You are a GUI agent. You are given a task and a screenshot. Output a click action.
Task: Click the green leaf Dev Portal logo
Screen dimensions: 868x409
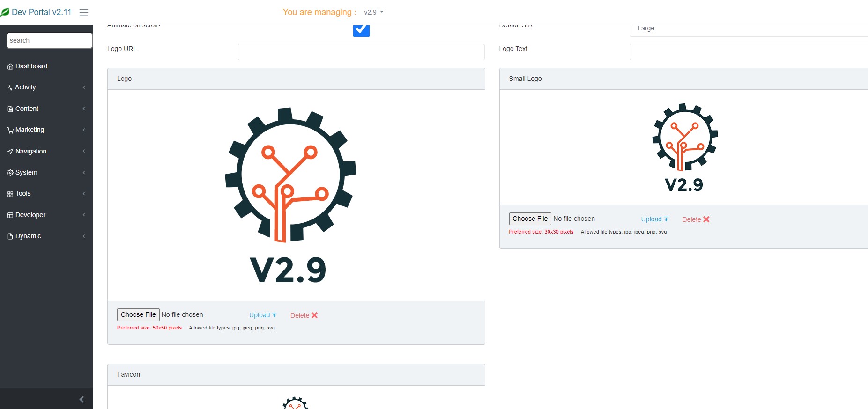coord(5,12)
